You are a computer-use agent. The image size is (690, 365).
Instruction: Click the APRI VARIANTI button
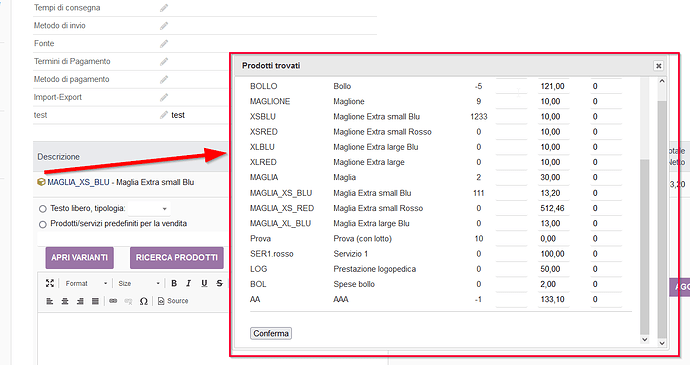(79, 258)
